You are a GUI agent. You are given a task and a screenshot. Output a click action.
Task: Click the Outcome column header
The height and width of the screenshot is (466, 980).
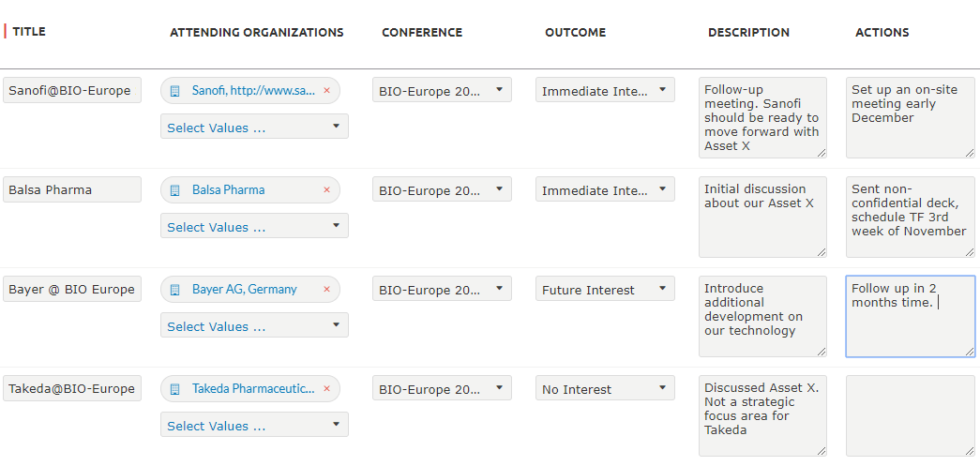click(575, 33)
